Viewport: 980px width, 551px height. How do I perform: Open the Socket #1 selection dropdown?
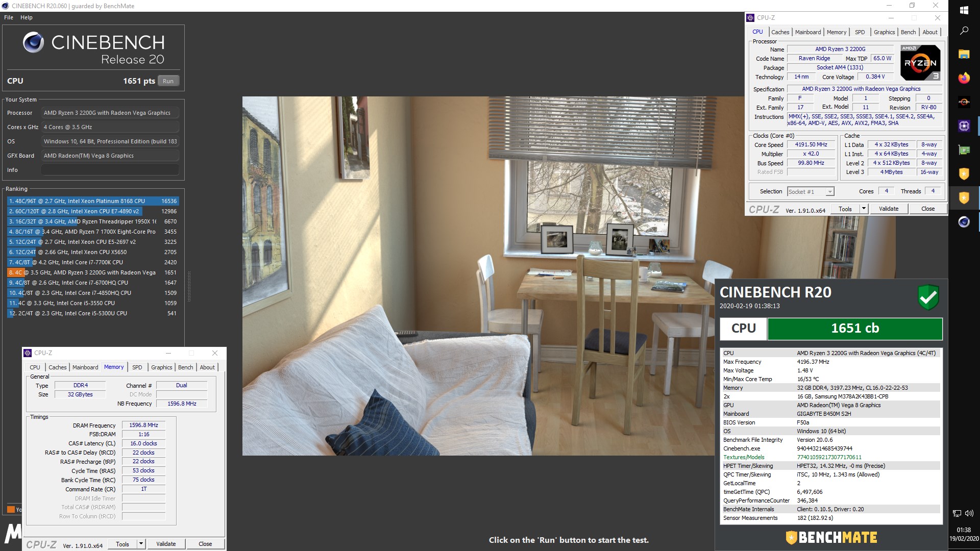tap(811, 192)
